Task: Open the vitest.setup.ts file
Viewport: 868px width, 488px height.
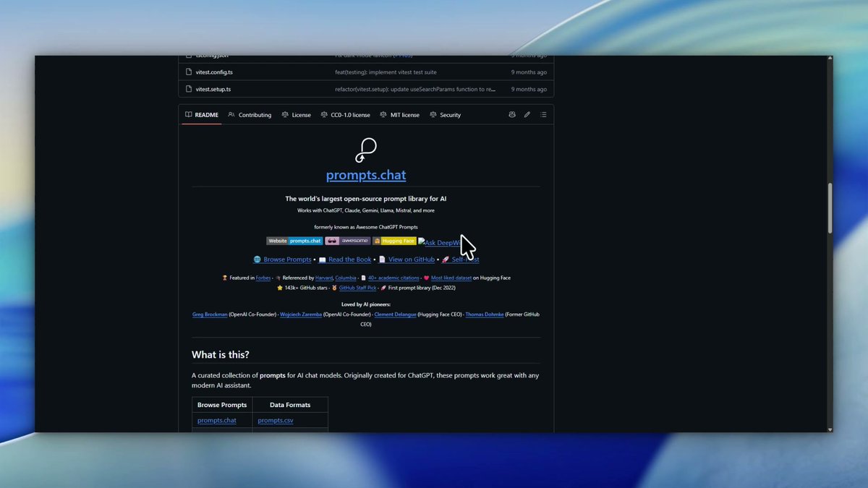Action: pyautogui.click(x=213, y=89)
